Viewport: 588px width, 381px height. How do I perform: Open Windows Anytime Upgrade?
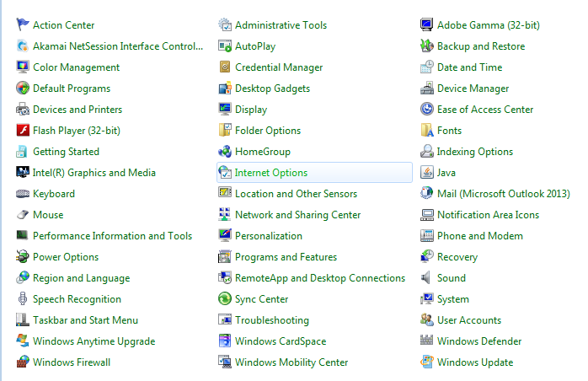(x=94, y=341)
